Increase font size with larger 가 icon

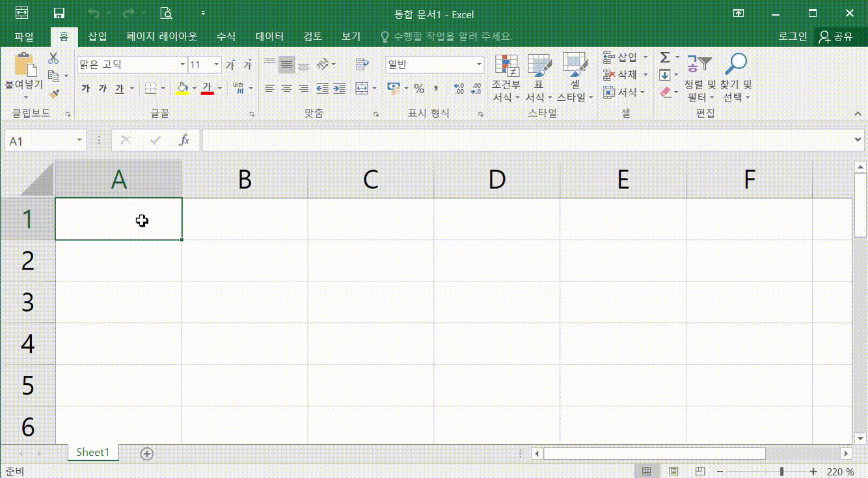click(230, 65)
